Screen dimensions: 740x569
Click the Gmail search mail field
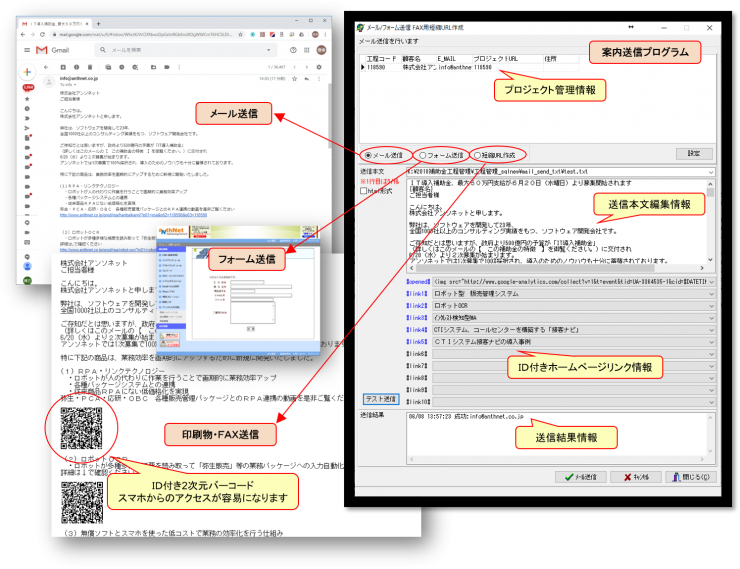(x=184, y=50)
